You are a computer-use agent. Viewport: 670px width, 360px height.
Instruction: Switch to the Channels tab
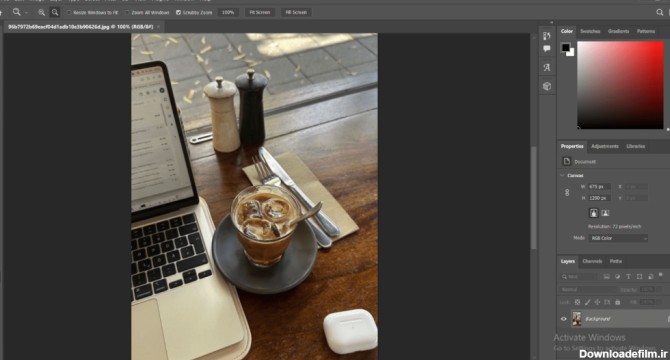[x=592, y=261]
